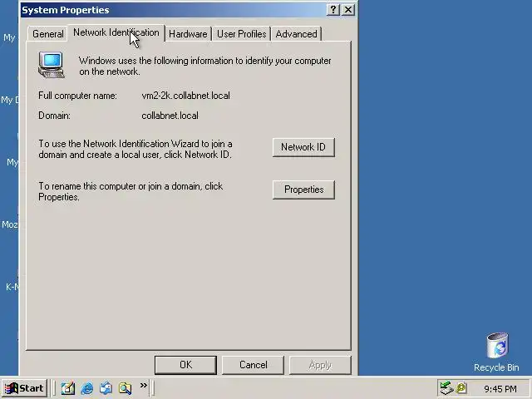
Task: Cancel the System Properties dialog
Action: [x=253, y=365]
